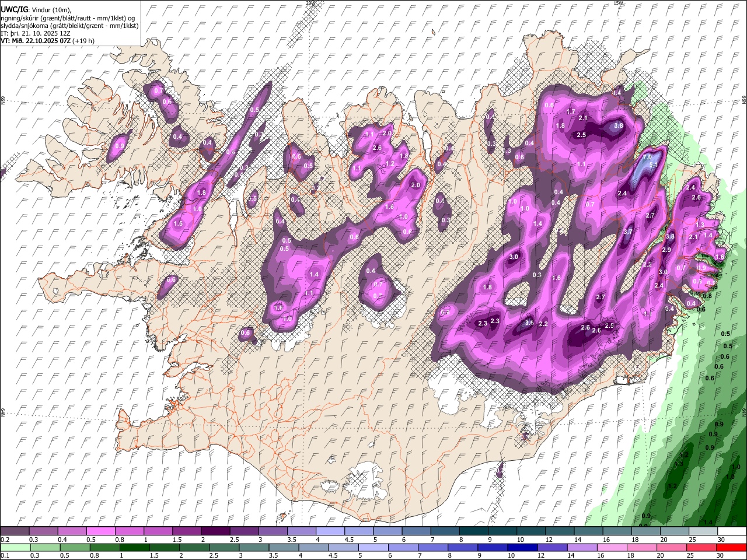Click the 1.7 value on the map
This screenshot has width=747, height=560.
tap(571, 111)
